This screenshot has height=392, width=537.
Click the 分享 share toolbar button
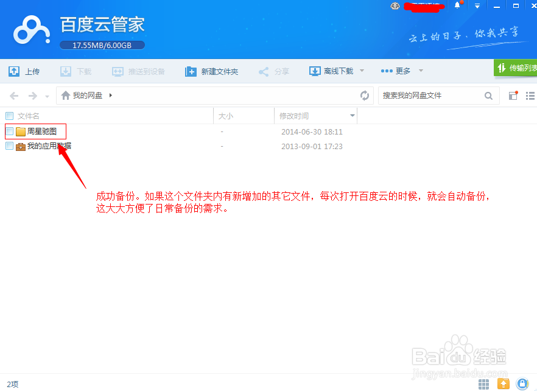(273, 71)
